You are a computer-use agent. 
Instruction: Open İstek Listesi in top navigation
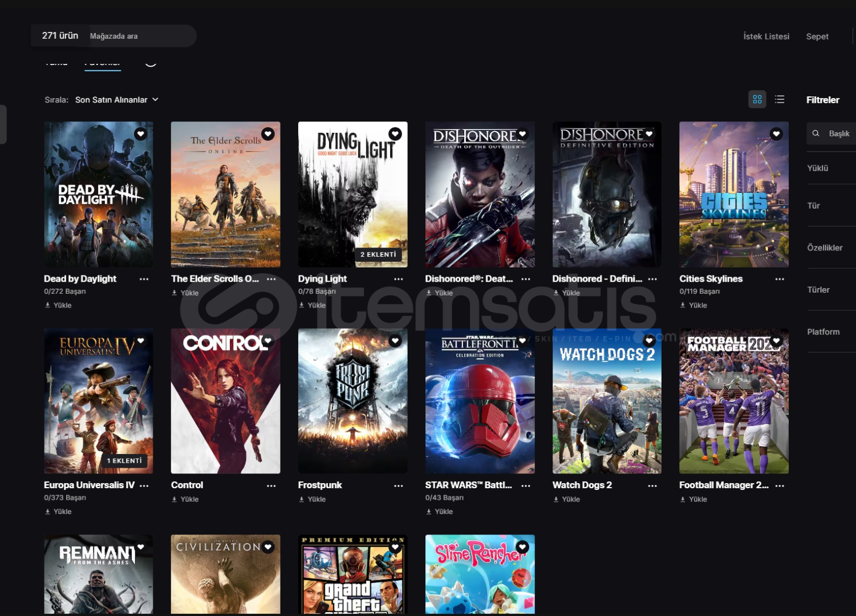pyautogui.click(x=766, y=36)
